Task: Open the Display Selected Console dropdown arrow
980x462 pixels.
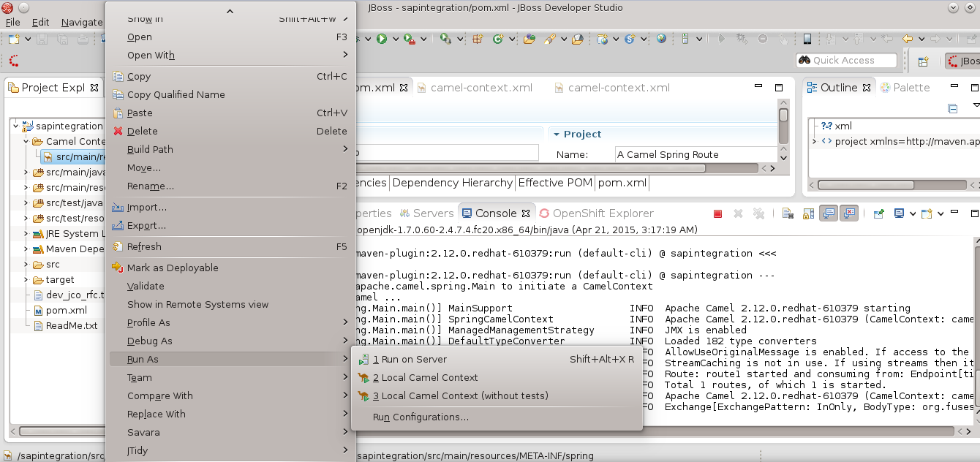Action: (x=913, y=213)
